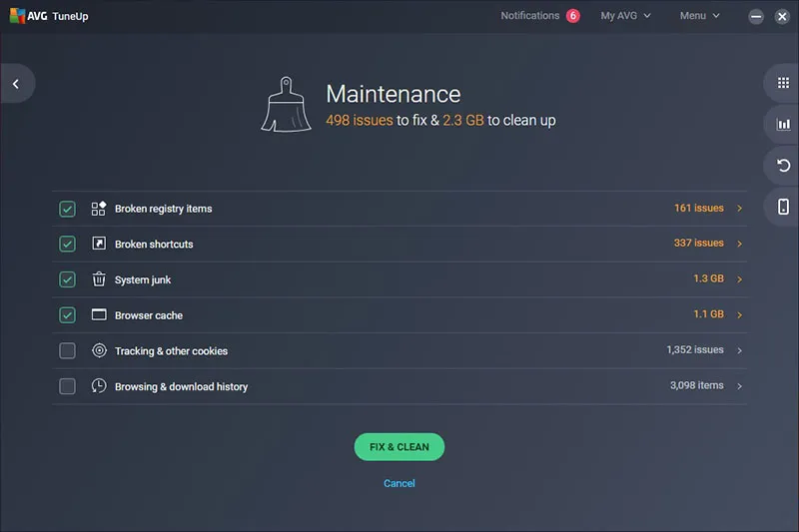Open the Menu dropdown

tap(700, 16)
